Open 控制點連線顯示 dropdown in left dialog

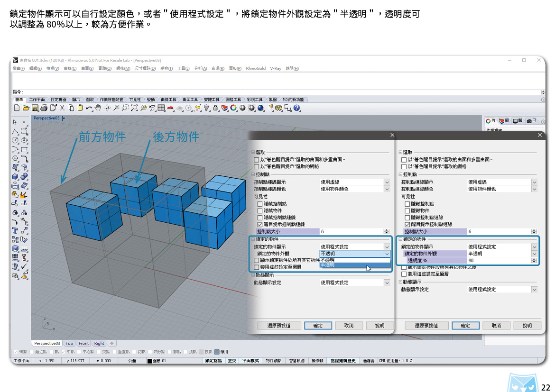coord(387,182)
